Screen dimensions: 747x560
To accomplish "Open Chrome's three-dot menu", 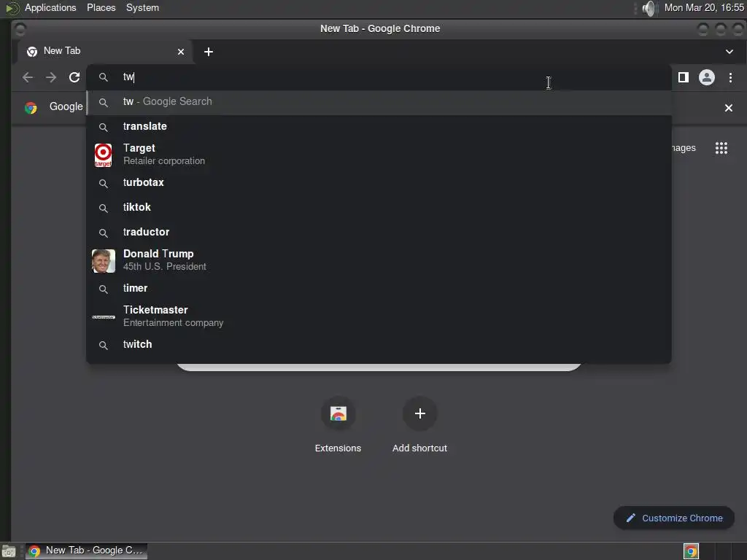I will click(x=730, y=77).
